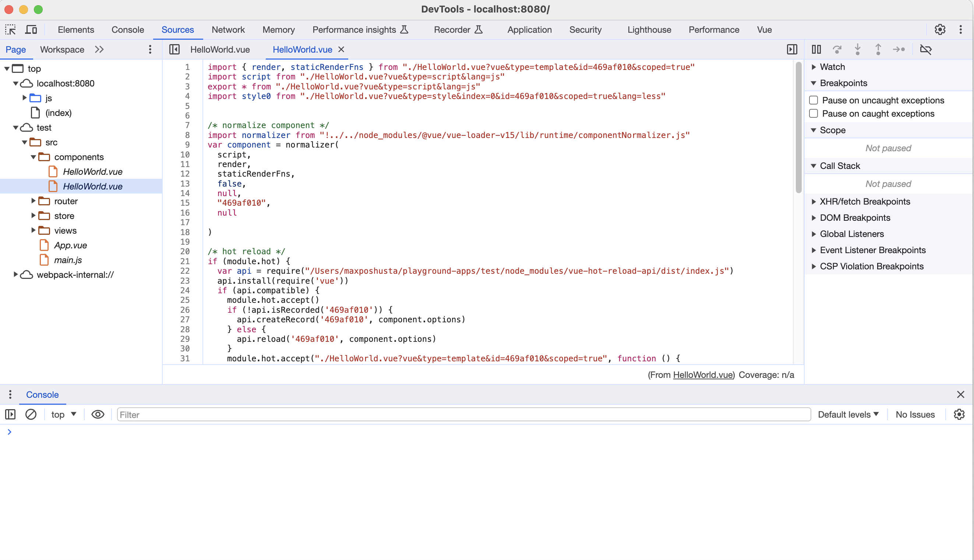Collapse the components folder
The image size is (974, 560).
click(x=33, y=157)
